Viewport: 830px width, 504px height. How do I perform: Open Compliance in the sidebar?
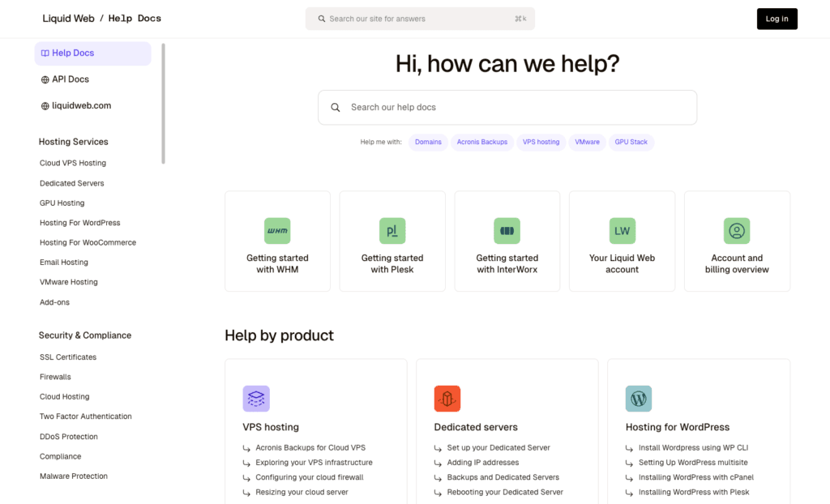[x=60, y=456]
